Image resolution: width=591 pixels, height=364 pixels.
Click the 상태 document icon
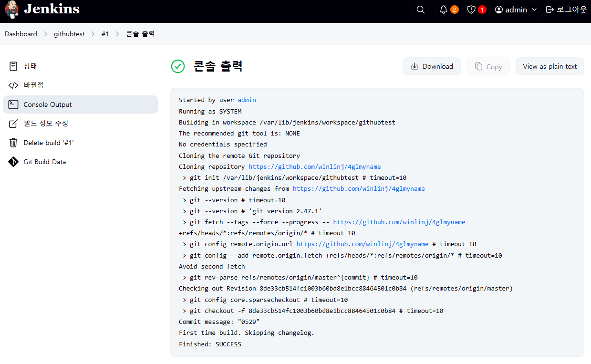[13, 66]
